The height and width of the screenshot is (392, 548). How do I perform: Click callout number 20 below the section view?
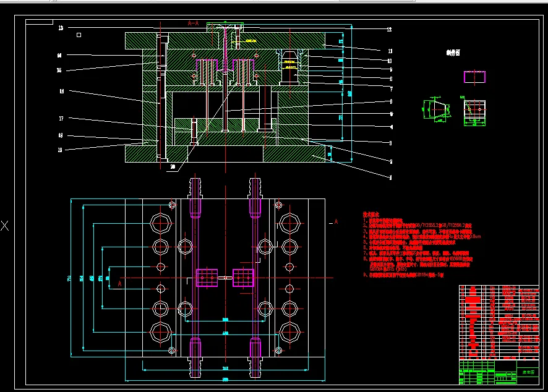pyautogui.click(x=173, y=167)
